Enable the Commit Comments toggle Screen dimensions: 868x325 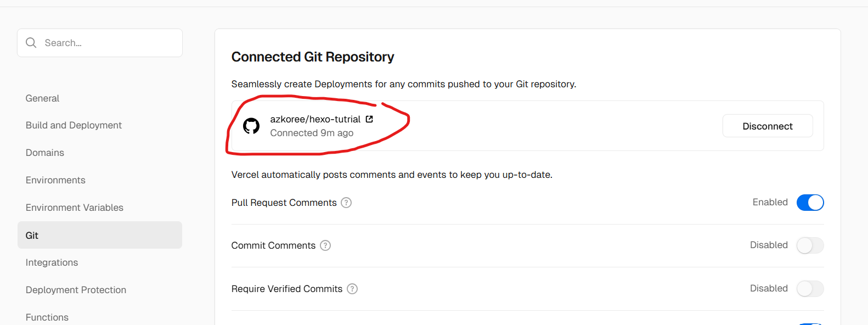click(x=810, y=245)
